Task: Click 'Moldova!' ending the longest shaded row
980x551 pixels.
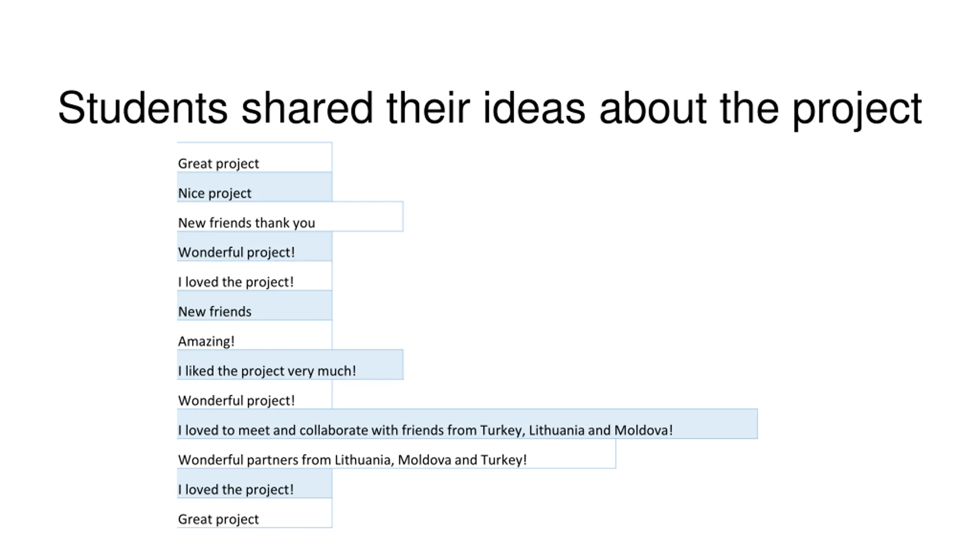Action: (x=644, y=430)
